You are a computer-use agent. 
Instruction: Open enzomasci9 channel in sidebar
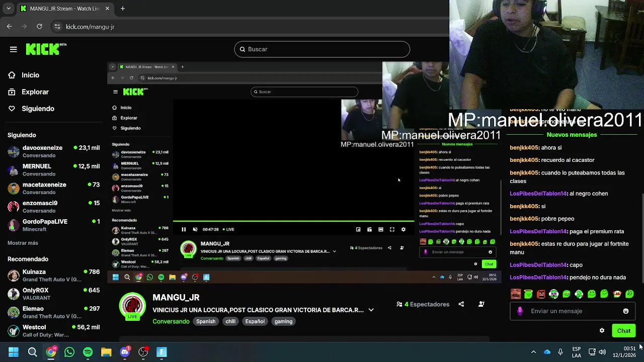[x=53, y=207]
